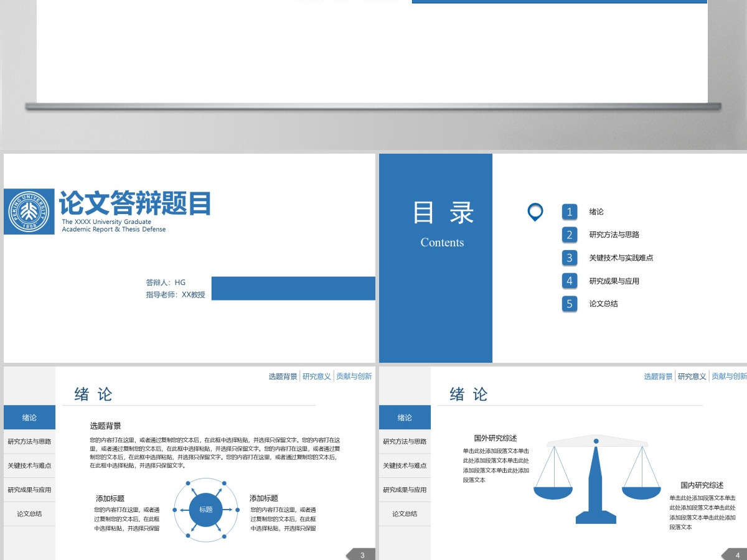Click the 指导老师：XX教授 text
The image size is (747, 560).
pos(176,295)
